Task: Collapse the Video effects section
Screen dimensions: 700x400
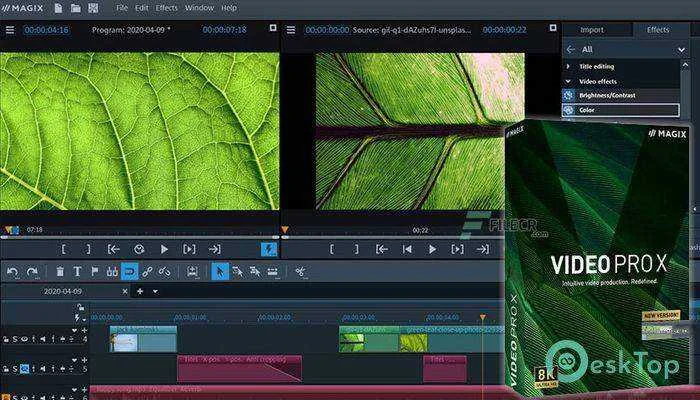Action: pyautogui.click(x=568, y=81)
